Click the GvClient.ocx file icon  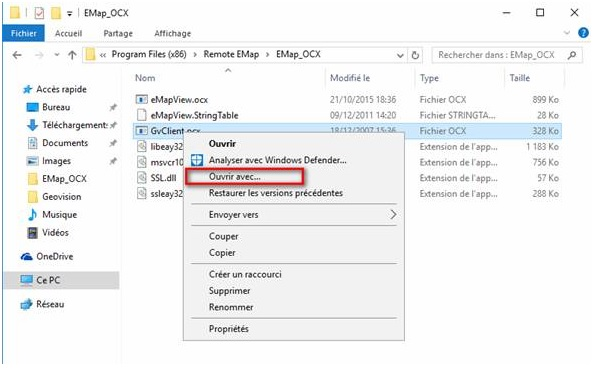click(x=141, y=131)
